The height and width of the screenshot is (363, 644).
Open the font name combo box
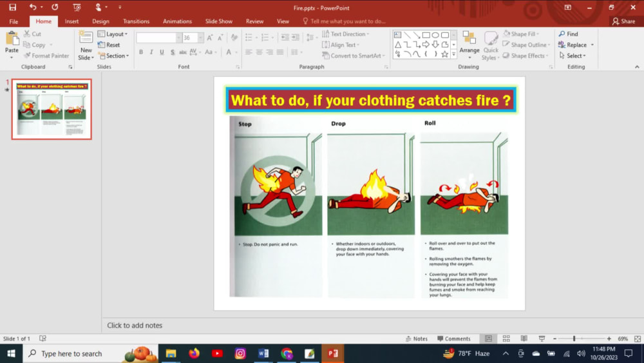[158, 37]
